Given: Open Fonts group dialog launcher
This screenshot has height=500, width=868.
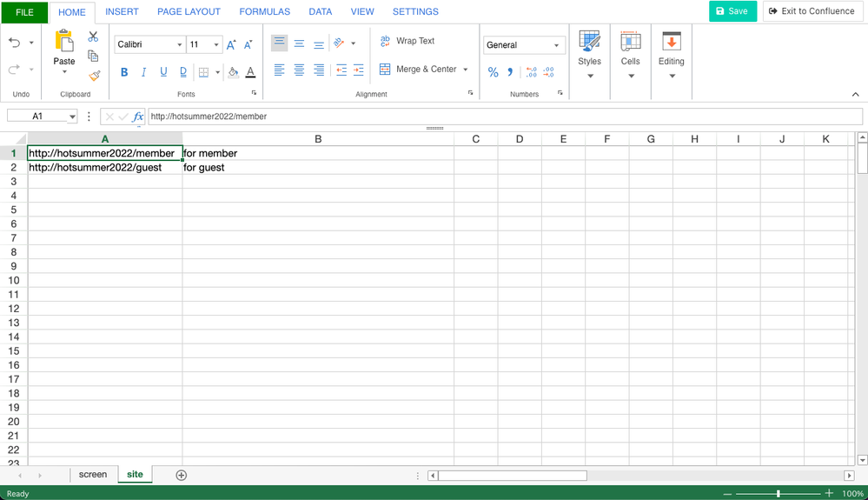Looking at the screenshot, I should (254, 93).
